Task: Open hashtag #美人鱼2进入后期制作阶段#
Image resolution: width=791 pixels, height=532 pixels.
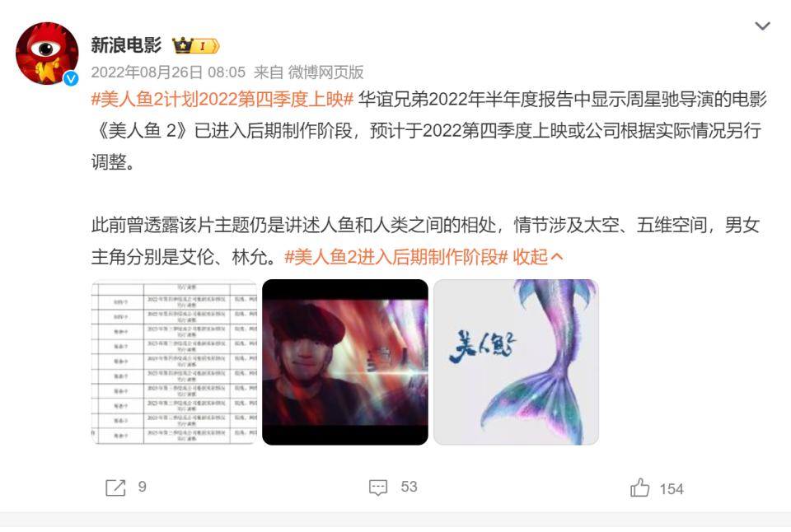Action: coord(396,257)
